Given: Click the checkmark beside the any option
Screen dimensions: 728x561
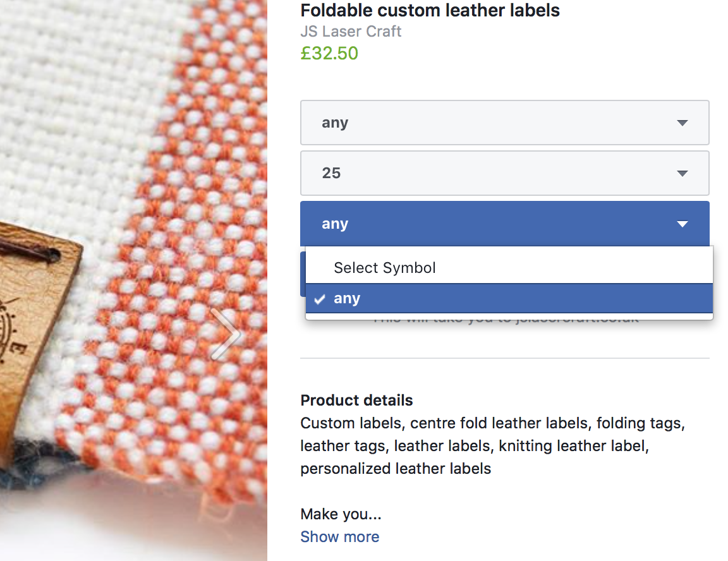Looking at the screenshot, I should pyautogui.click(x=319, y=299).
